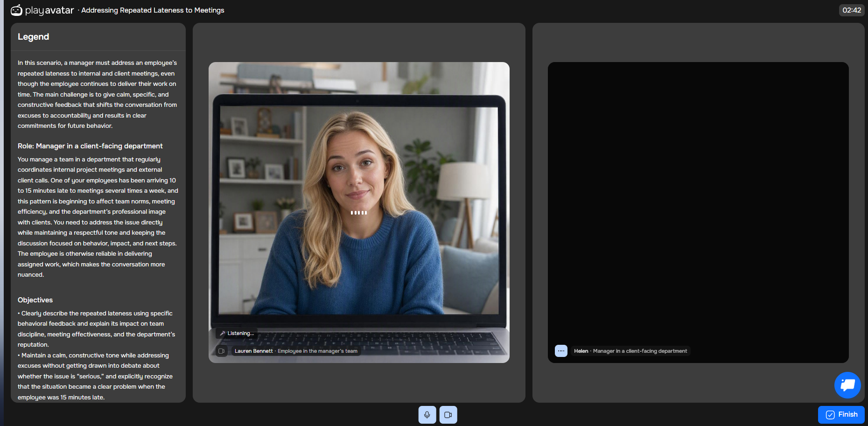Click Helen manager name label

pos(630,351)
